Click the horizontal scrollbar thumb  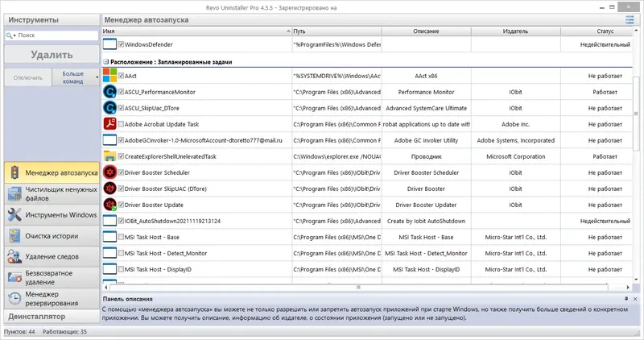pos(358,287)
